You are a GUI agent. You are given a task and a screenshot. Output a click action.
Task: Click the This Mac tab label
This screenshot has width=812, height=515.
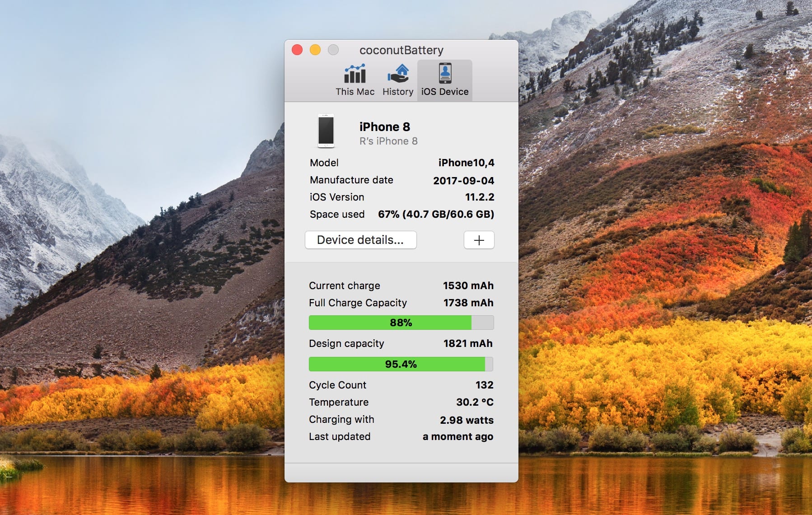click(355, 92)
